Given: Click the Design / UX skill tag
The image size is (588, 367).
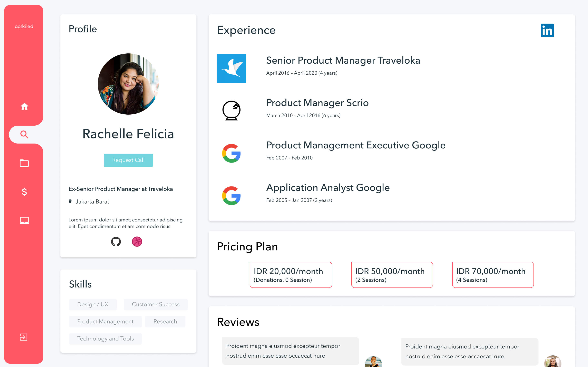Looking at the screenshot, I should coord(92,304).
